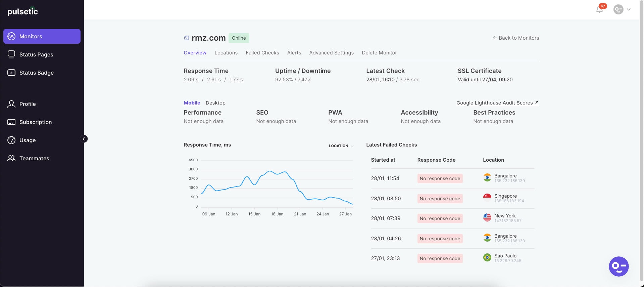
Task: Click the Subscription card icon
Action: 11,122
